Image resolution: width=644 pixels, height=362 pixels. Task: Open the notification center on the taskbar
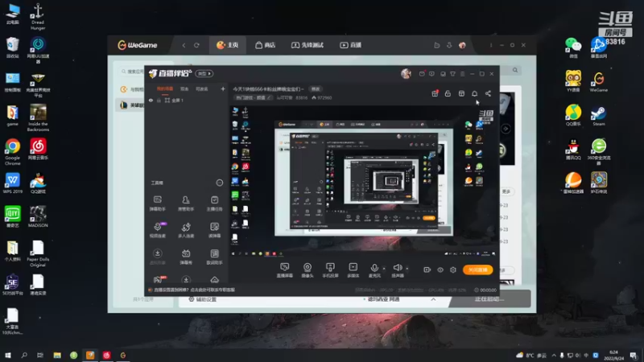pyautogui.click(x=634, y=356)
